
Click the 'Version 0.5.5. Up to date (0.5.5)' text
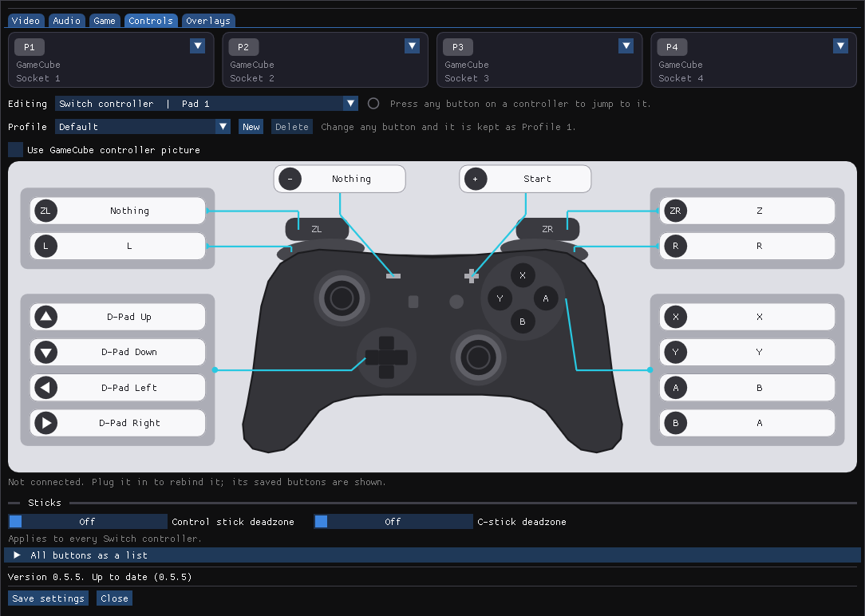coord(100,577)
